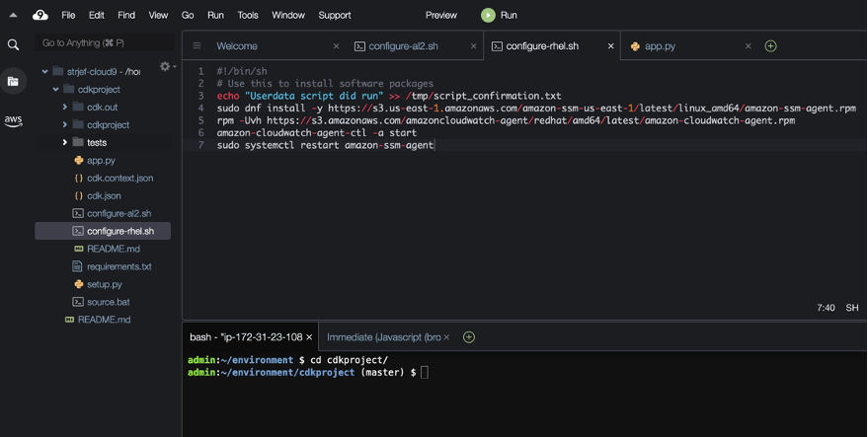Click the Preview button

(x=440, y=15)
